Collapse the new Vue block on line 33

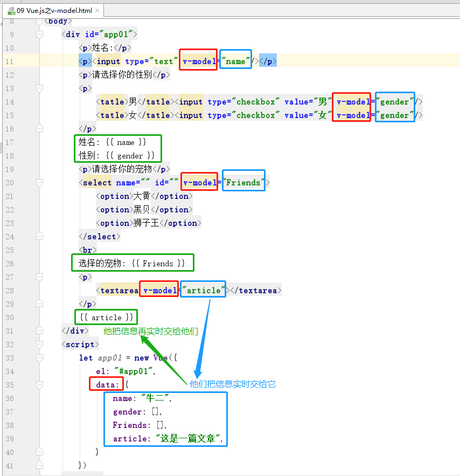click(x=39, y=358)
